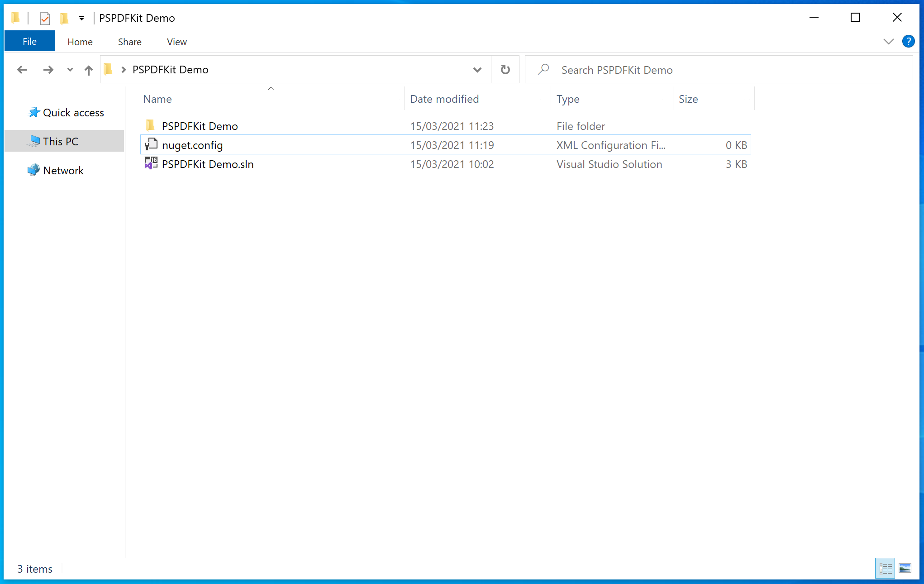Click the 0 KB size cell
The height and width of the screenshot is (584, 924).
tap(736, 145)
